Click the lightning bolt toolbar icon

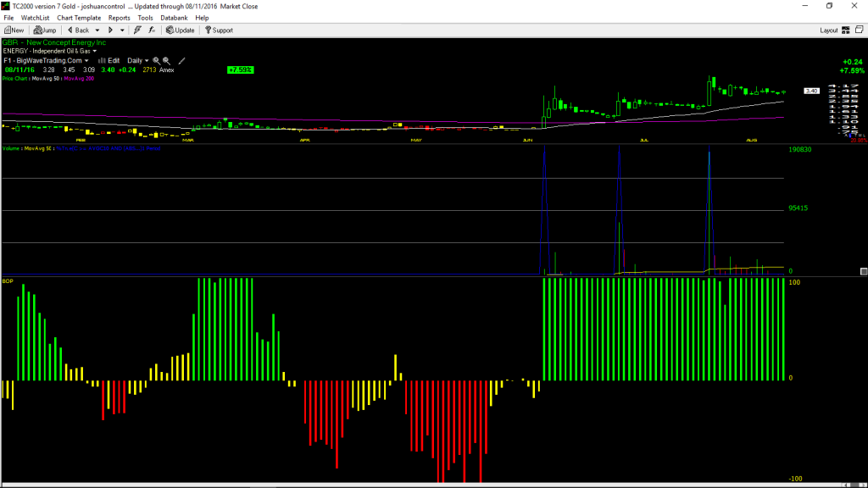pyautogui.click(x=138, y=30)
